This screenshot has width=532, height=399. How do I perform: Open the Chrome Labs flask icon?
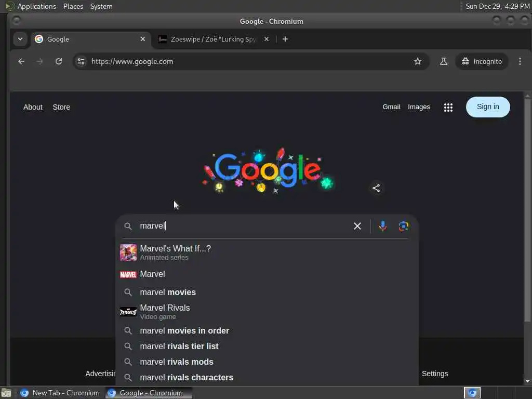click(x=444, y=61)
